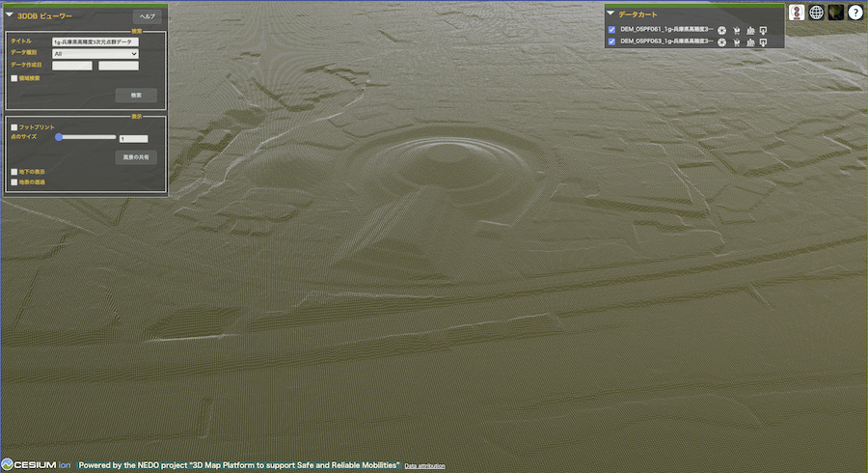Collapse the データカート panel
868x473 pixels.
(x=610, y=14)
